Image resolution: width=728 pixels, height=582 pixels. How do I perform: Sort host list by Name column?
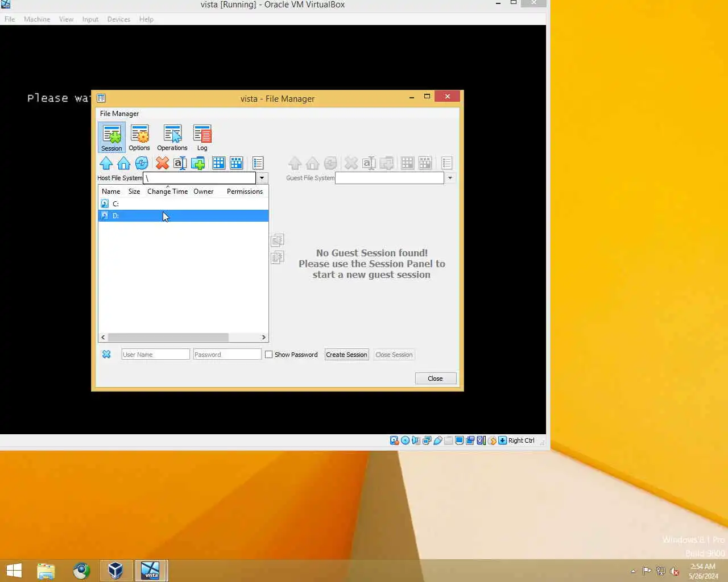111,192
